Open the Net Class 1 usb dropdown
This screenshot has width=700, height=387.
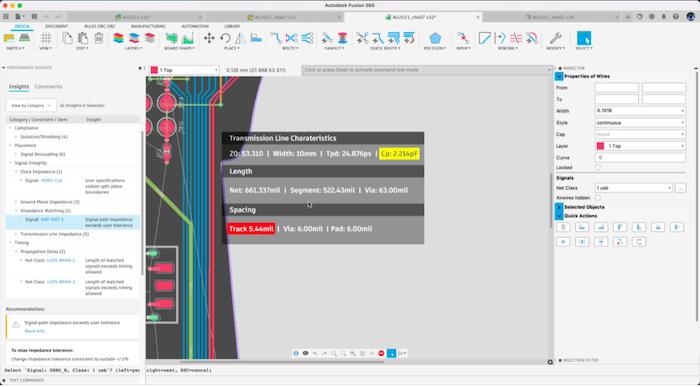633,188
